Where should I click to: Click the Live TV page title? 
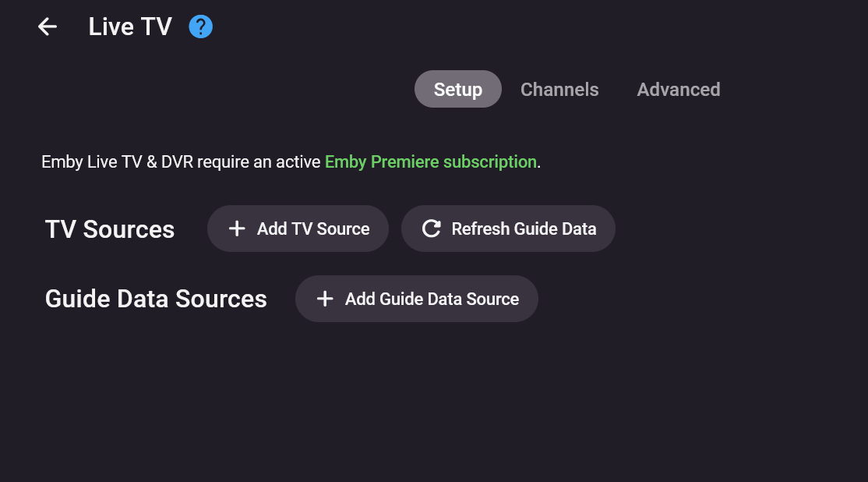point(130,27)
